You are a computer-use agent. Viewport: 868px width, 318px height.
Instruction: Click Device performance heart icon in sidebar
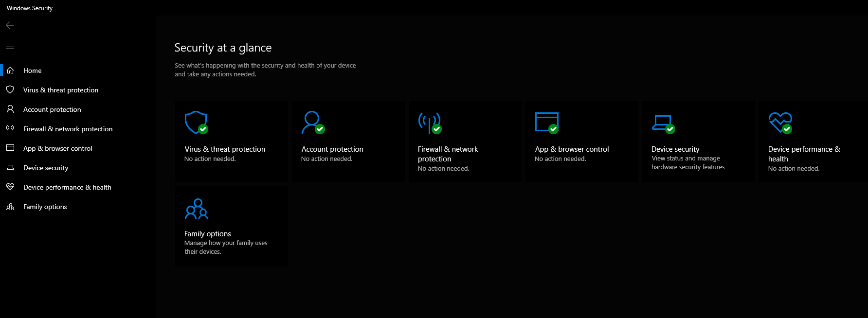10,187
